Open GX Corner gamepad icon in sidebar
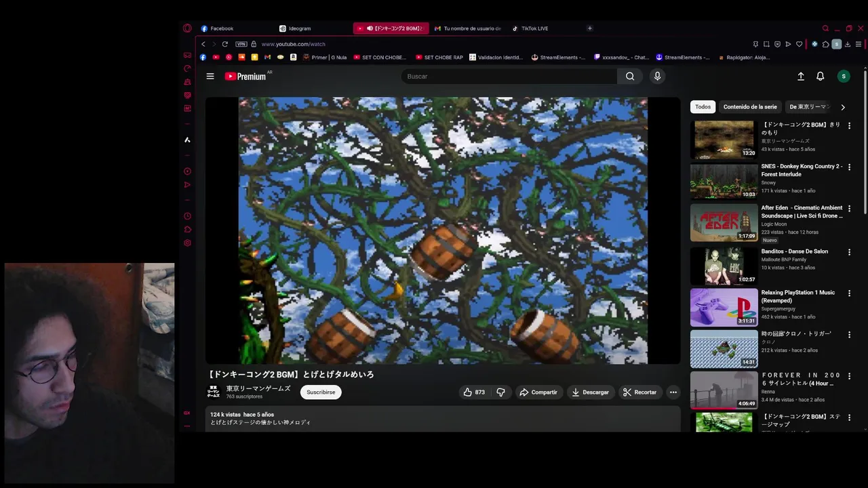868x488 pixels. (187, 55)
